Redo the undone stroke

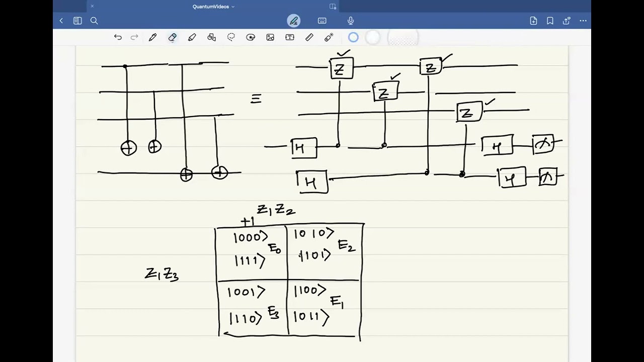(134, 37)
